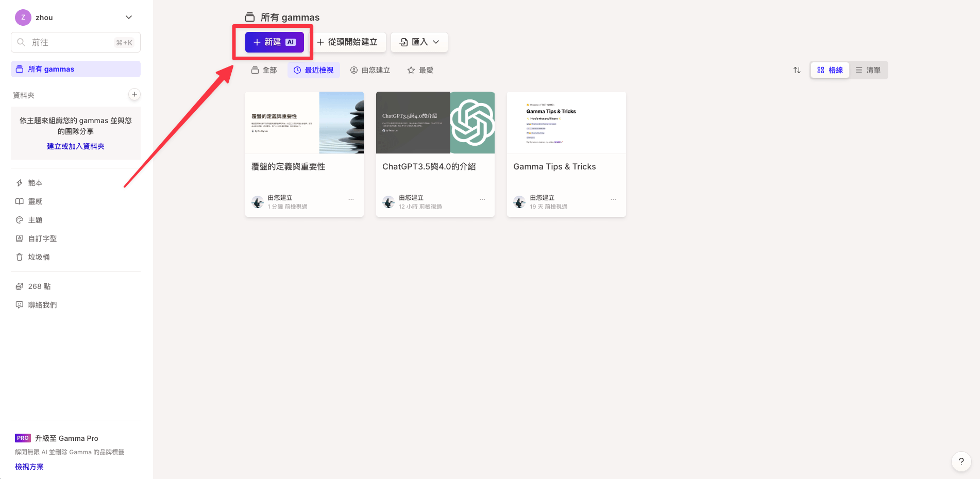Open the 覆盤的定義與重要性 thumbnail
The image size is (980, 479).
point(304,123)
